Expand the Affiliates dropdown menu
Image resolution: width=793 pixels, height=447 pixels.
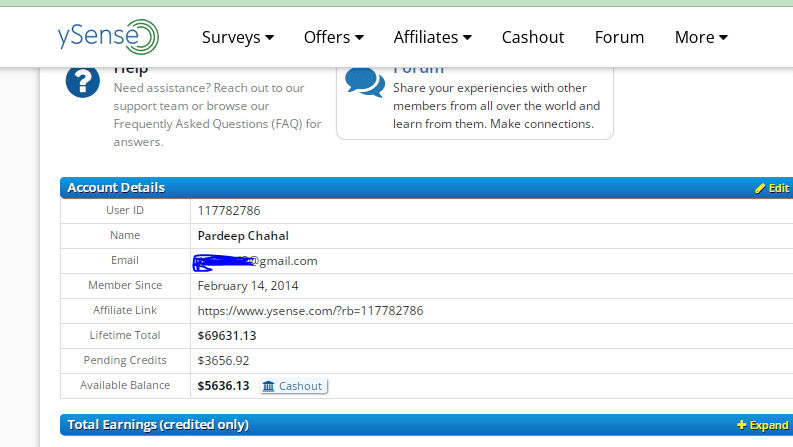pos(433,37)
